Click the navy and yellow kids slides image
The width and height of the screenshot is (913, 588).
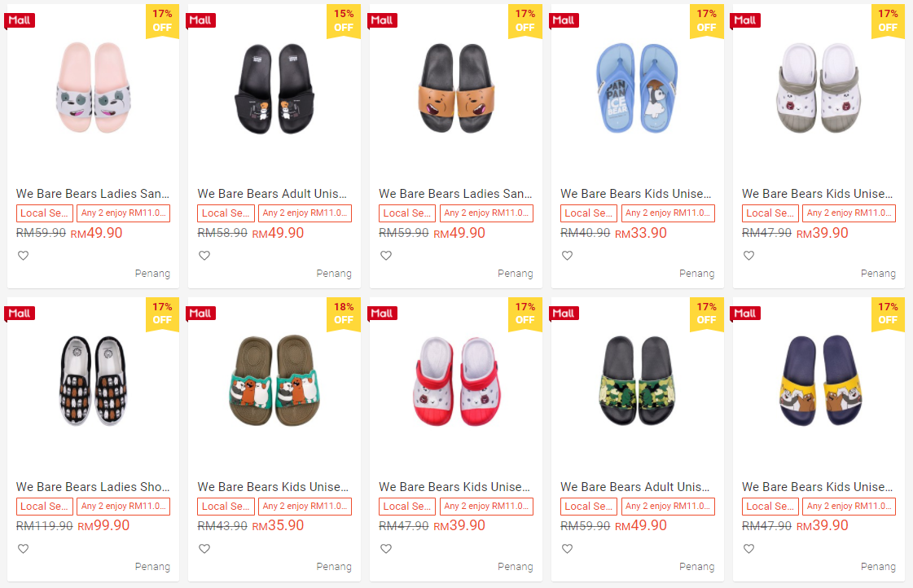[819, 381]
